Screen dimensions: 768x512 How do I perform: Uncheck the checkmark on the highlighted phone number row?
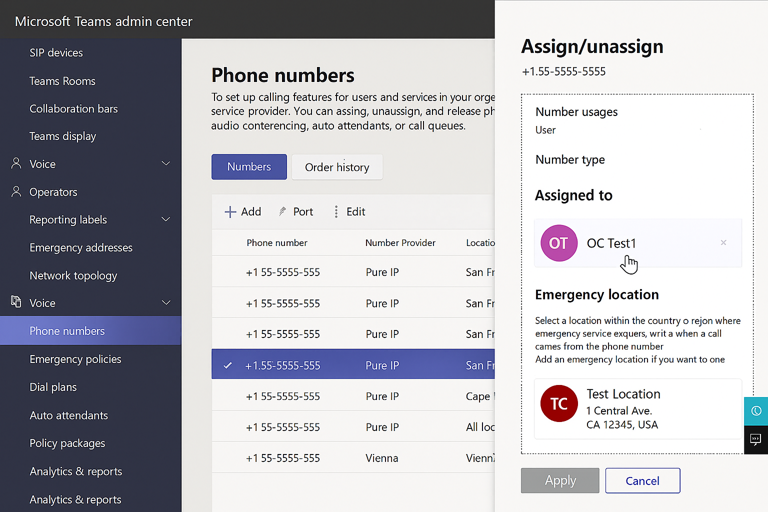click(x=228, y=365)
